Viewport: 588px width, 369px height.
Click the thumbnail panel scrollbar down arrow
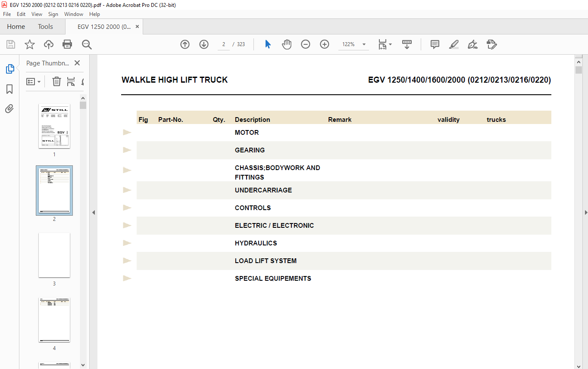83,365
